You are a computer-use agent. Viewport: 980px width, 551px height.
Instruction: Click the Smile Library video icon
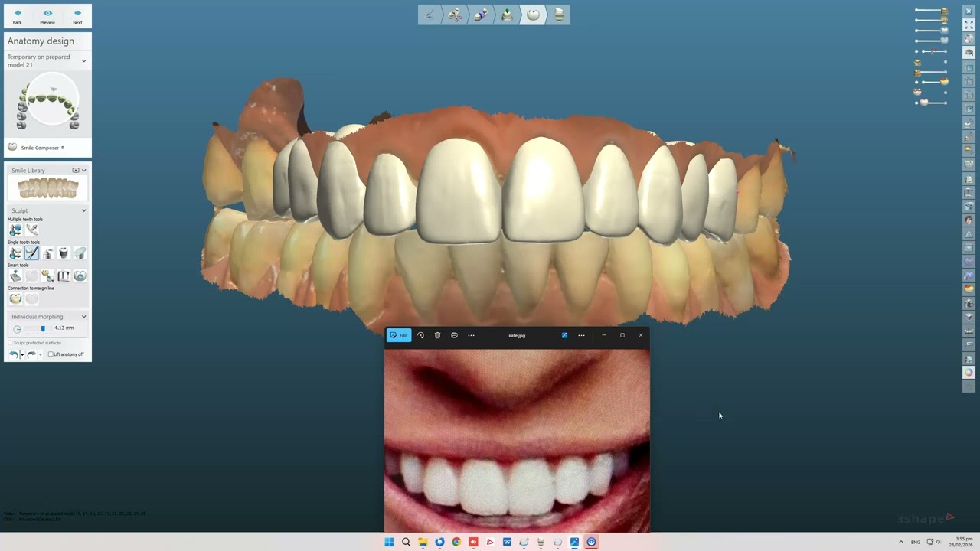(x=75, y=170)
